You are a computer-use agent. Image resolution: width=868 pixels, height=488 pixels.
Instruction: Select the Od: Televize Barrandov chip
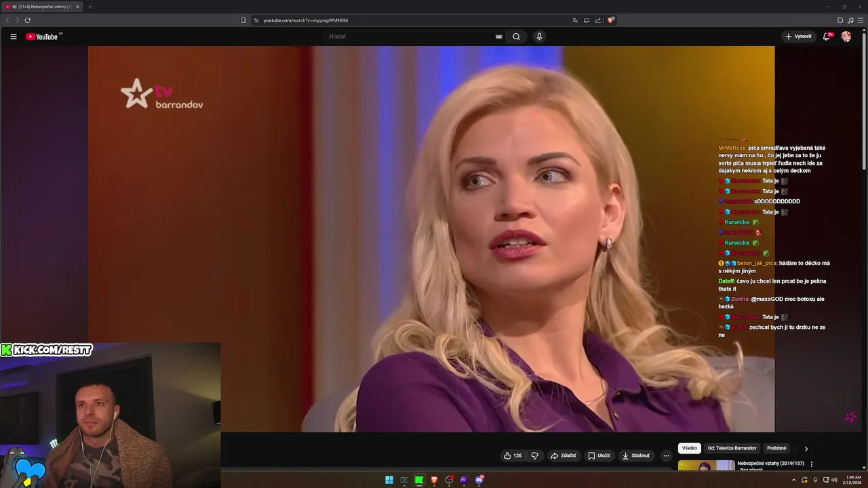coord(732,448)
